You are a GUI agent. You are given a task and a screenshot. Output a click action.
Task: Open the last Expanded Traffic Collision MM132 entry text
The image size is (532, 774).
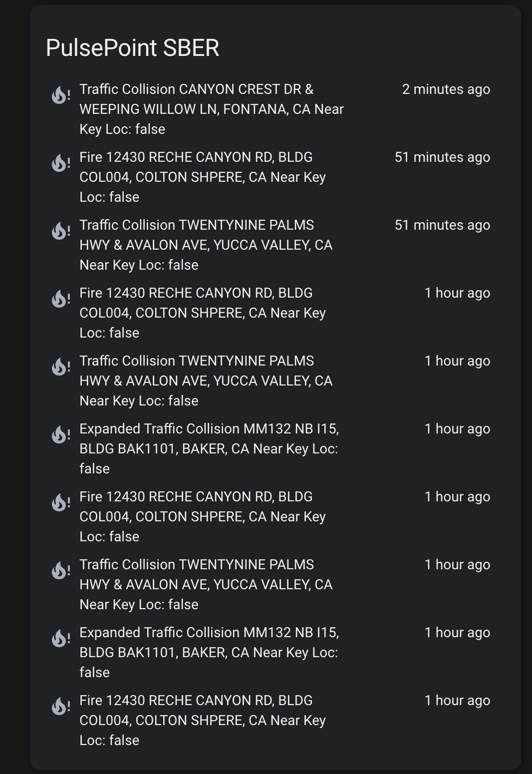pyautogui.click(x=209, y=652)
